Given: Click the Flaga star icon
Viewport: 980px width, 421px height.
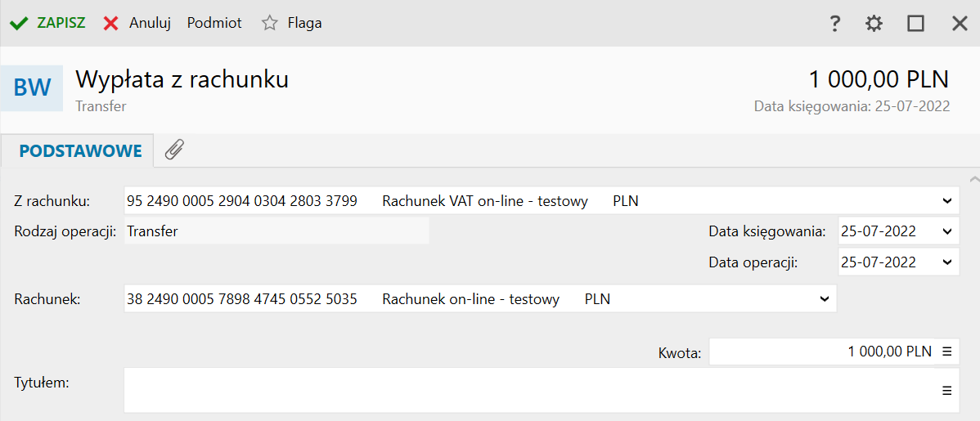Looking at the screenshot, I should [x=270, y=23].
